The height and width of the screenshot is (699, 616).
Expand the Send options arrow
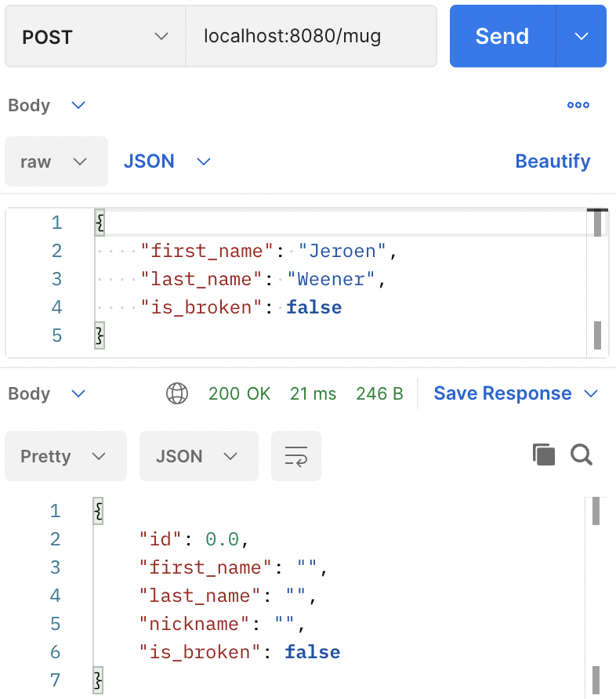[582, 36]
